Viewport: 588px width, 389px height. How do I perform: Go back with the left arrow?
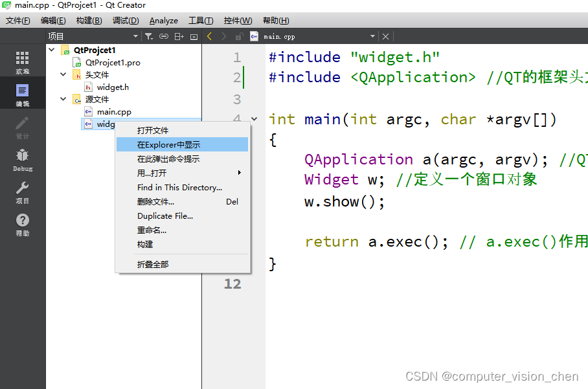tap(209, 36)
